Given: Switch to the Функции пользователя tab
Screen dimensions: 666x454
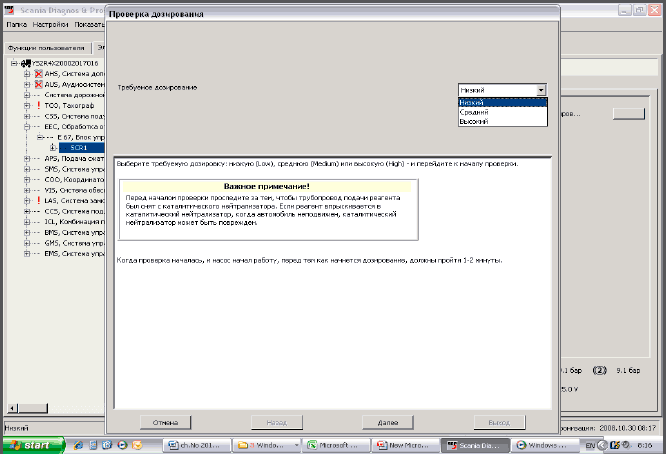Looking at the screenshot, I should [46, 48].
